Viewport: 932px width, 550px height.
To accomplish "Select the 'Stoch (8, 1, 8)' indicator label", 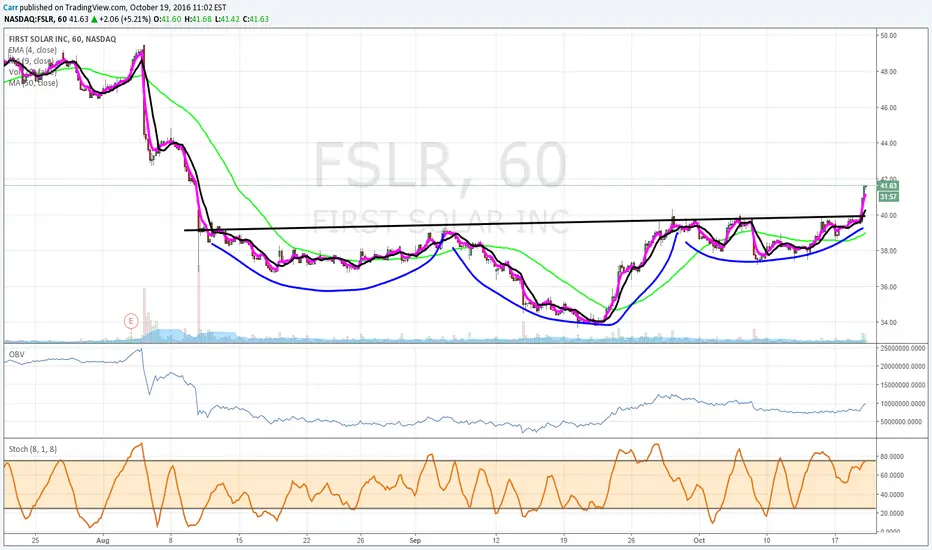I will pyautogui.click(x=33, y=449).
